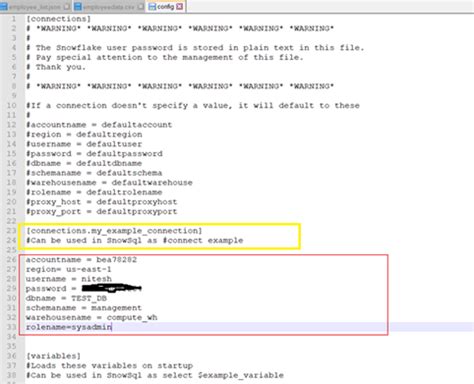Switch to the employeedata.csv tab

tap(109, 7)
